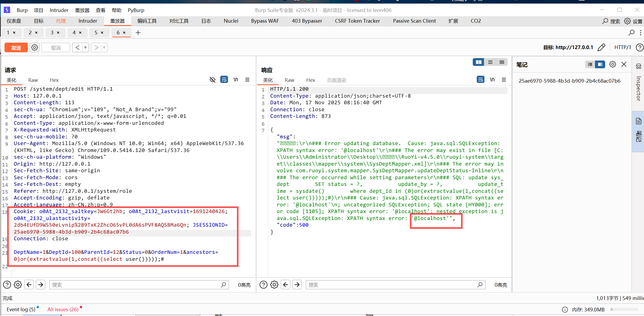Toggle the response newline \n display
The width and height of the screenshot is (644, 316).
tap(492, 79)
